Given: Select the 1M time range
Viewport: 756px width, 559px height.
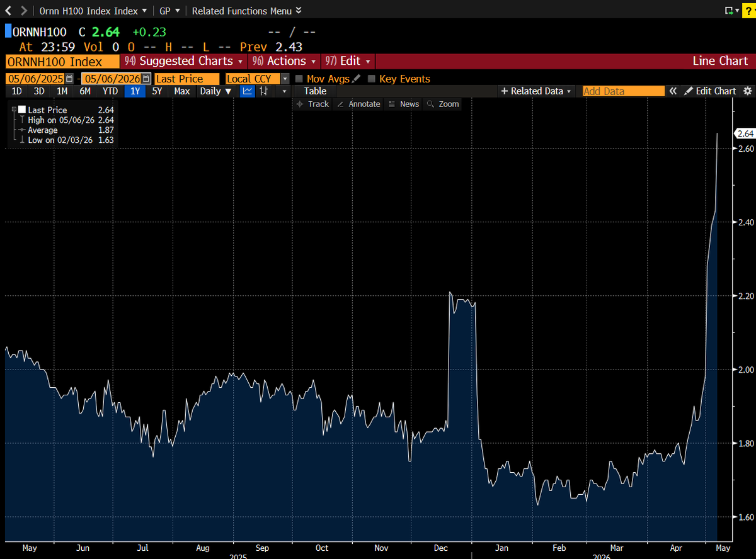Looking at the screenshot, I should [62, 91].
